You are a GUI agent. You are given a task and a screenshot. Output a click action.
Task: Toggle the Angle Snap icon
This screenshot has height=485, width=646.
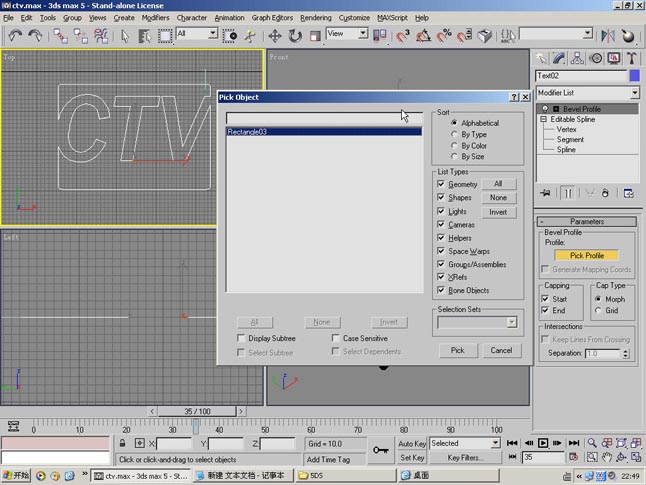point(423,36)
